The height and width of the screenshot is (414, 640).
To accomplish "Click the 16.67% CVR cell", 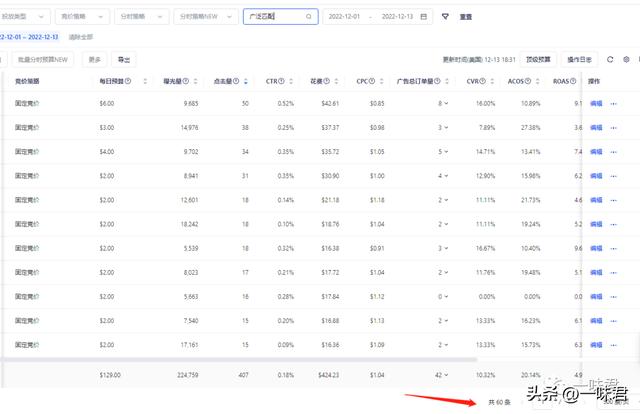I will (485, 248).
